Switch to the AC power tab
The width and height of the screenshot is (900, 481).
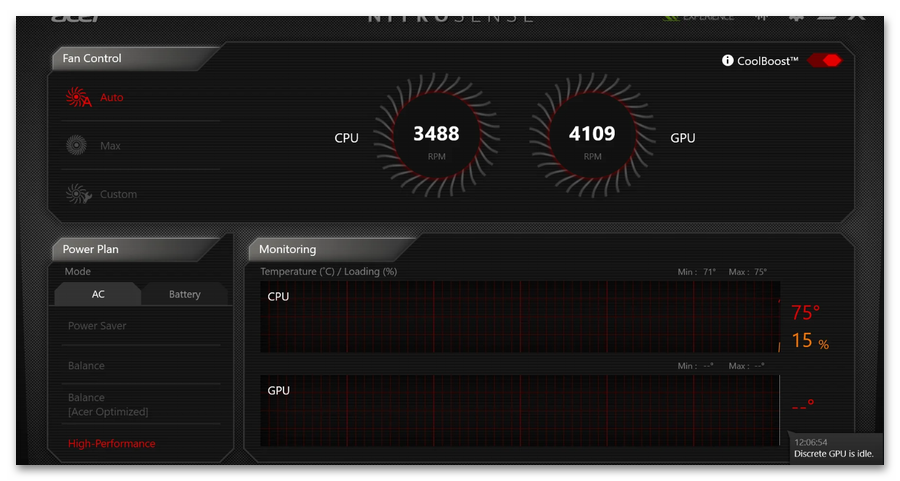(98, 294)
